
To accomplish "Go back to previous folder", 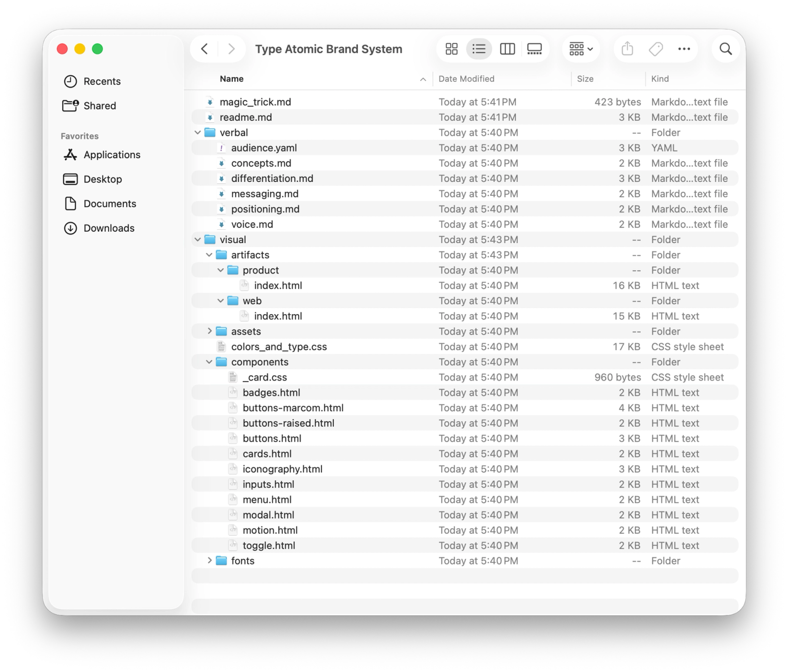I will (205, 49).
